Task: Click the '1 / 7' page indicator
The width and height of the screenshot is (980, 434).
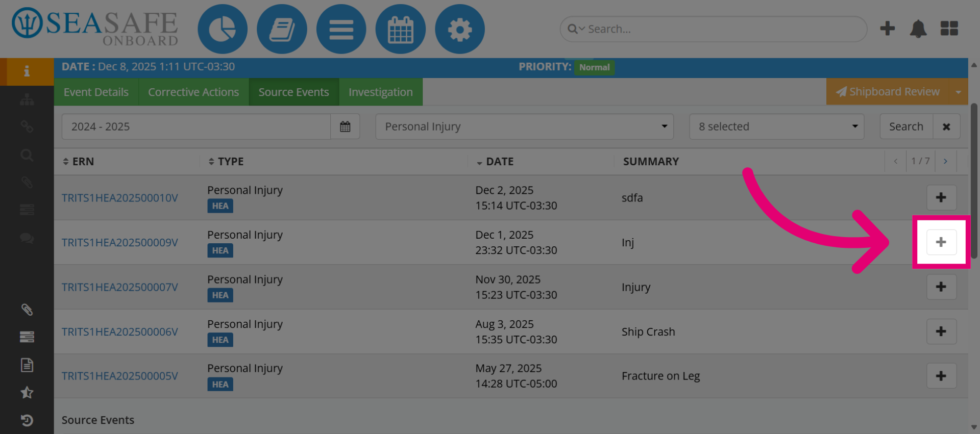Action: click(x=921, y=161)
